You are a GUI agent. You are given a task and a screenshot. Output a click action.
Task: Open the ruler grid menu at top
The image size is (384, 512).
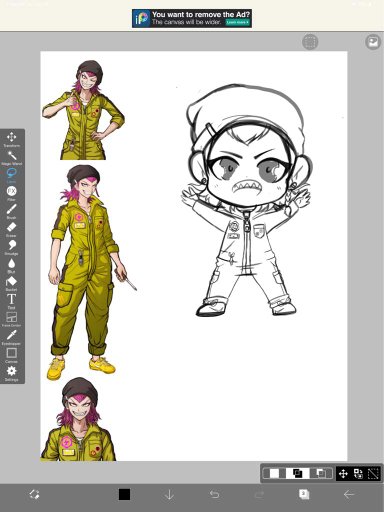click(310, 42)
